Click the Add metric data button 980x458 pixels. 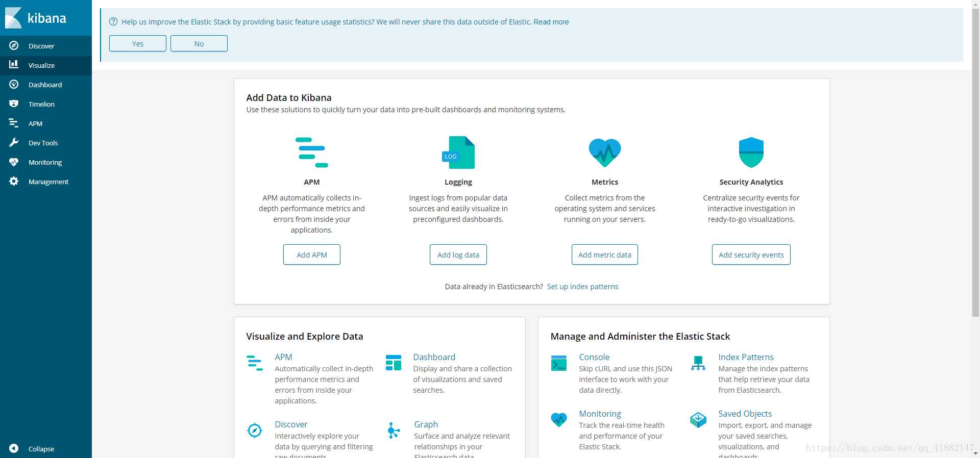click(605, 255)
